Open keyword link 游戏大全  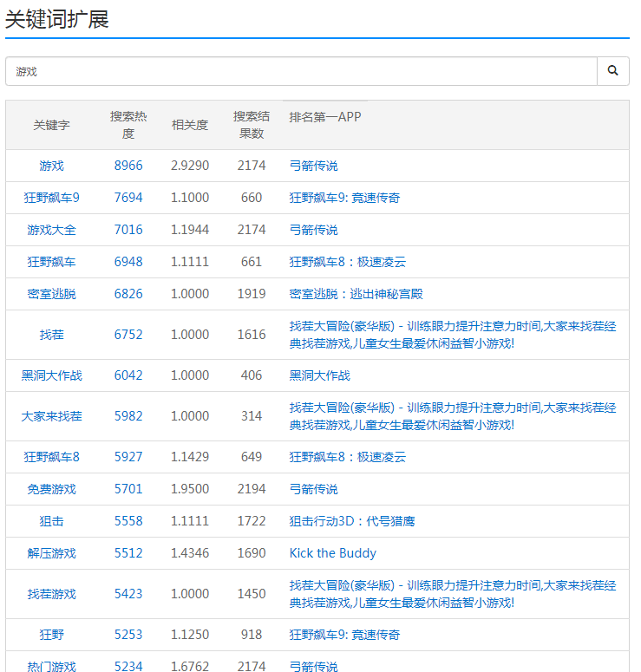51,230
